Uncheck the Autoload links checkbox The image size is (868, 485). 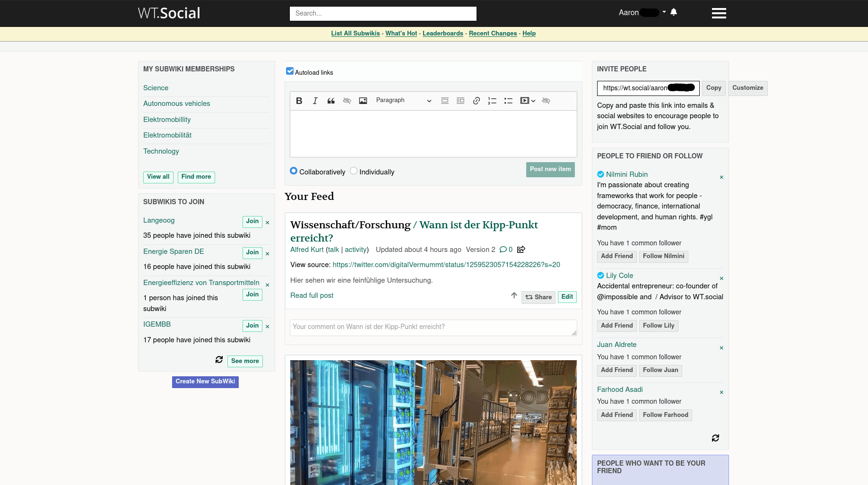click(x=290, y=71)
